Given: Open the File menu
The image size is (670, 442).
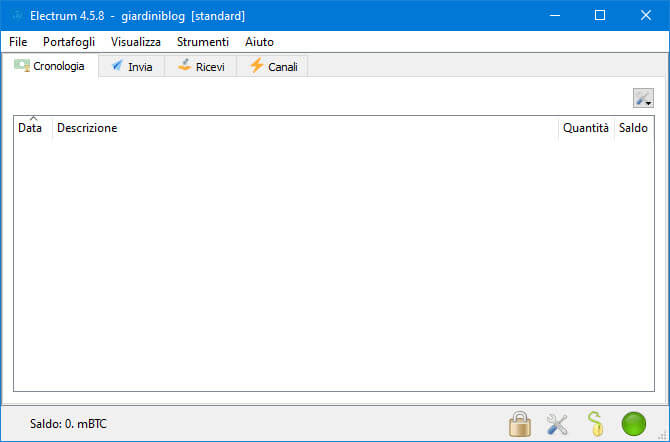Looking at the screenshot, I should (x=18, y=42).
